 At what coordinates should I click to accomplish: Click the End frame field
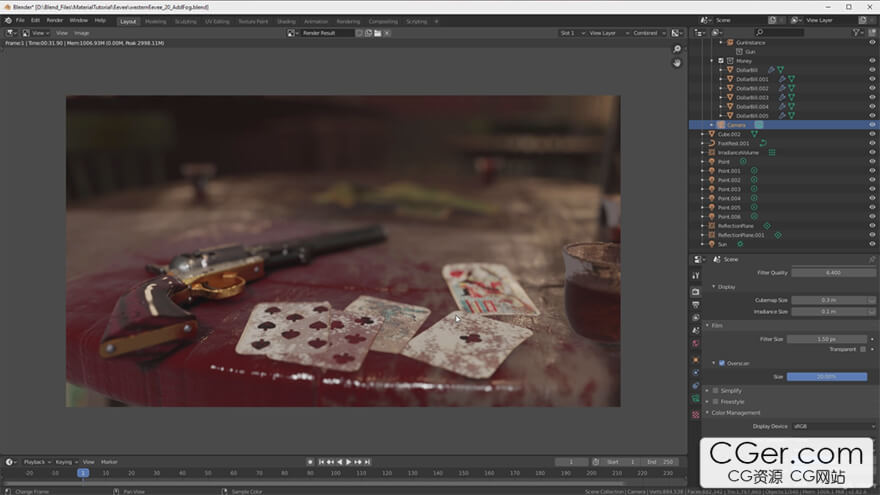(661, 462)
